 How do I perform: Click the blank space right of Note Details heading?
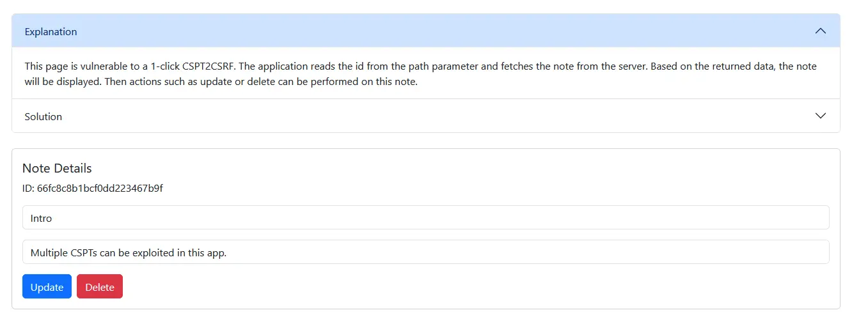click(x=448, y=169)
